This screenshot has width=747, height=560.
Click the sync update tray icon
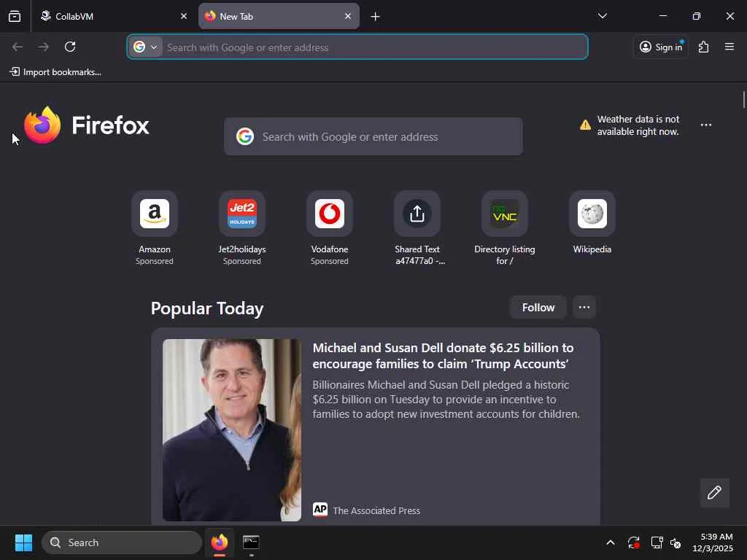pos(633,542)
